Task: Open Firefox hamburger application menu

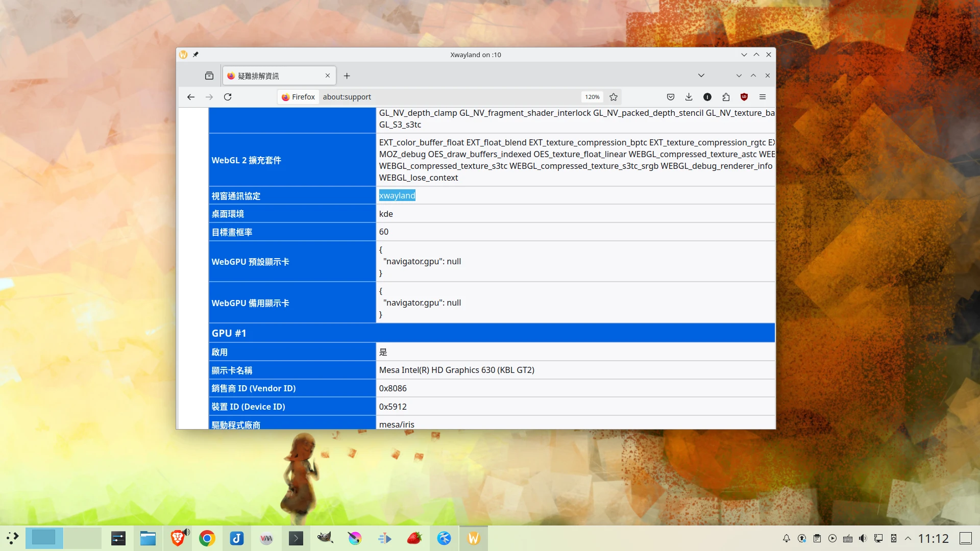Action: pos(763,97)
